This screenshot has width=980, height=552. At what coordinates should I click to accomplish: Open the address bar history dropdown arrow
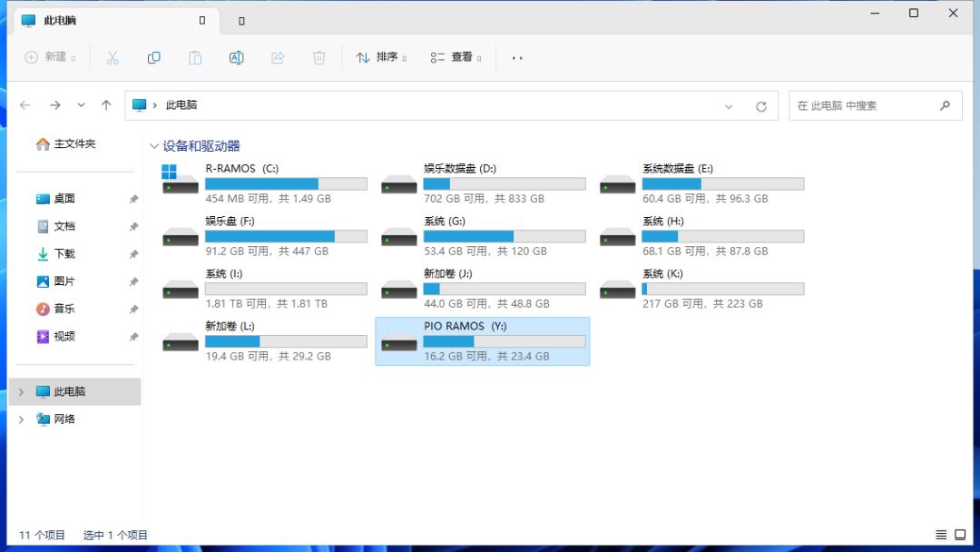730,105
